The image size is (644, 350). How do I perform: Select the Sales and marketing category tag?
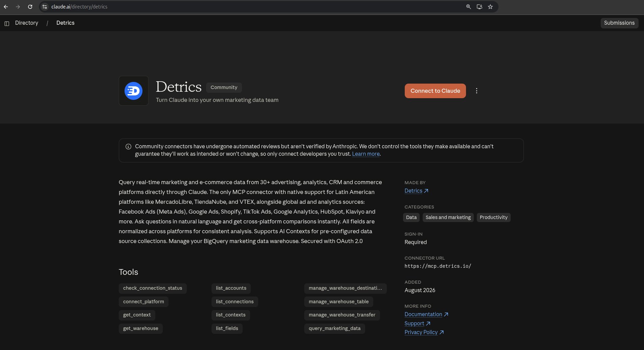[x=448, y=217]
